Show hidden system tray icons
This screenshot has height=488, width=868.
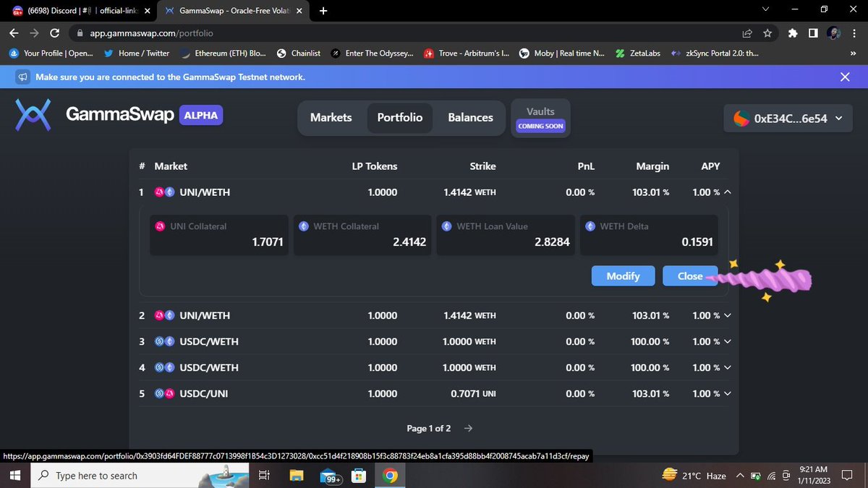pyautogui.click(x=739, y=476)
